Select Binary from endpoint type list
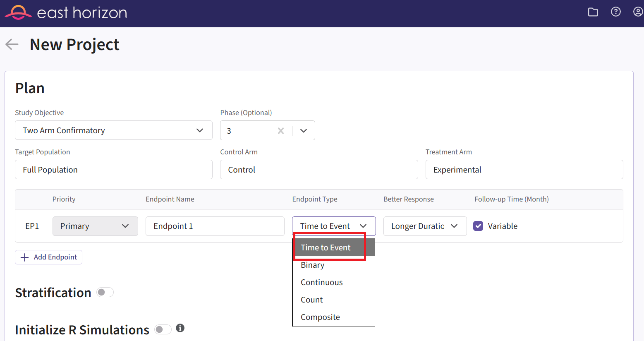Screen dimensions: 644x341 [313, 265]
